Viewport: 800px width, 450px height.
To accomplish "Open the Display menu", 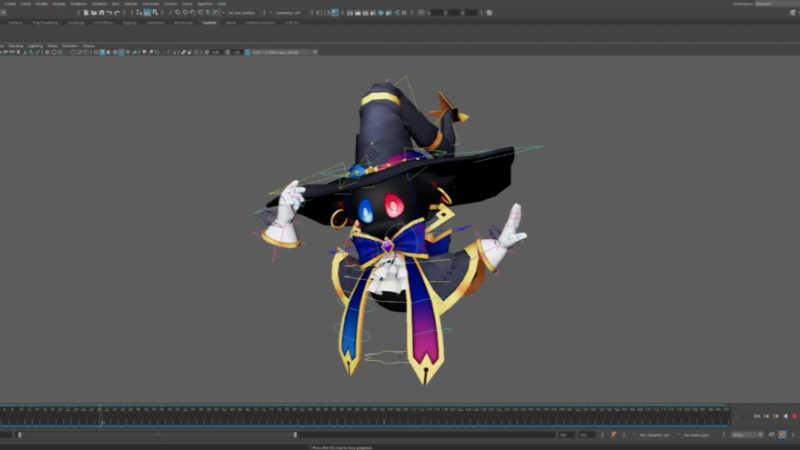I will pyautogui.click(x=59, y=4).
